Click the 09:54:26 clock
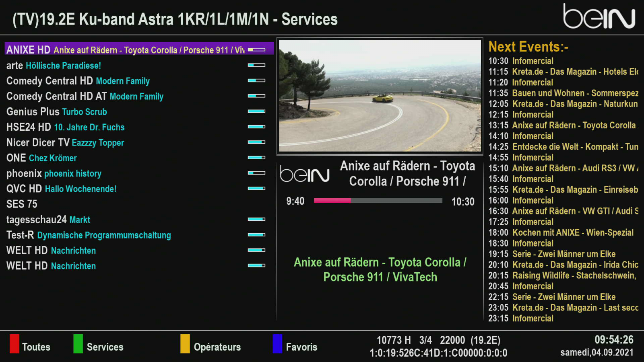The width and height of the screenshot is (644, 362). (614, 339)
